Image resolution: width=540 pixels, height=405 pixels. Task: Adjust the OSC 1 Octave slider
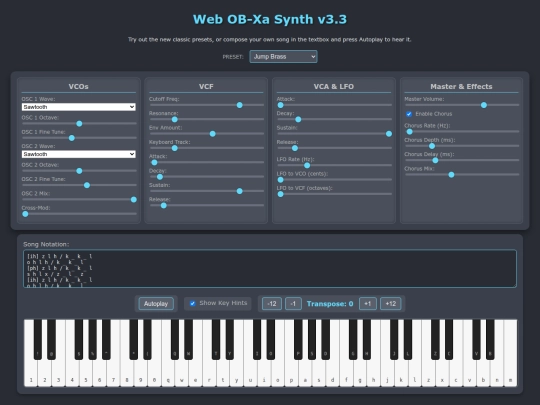tap(79, 124)
